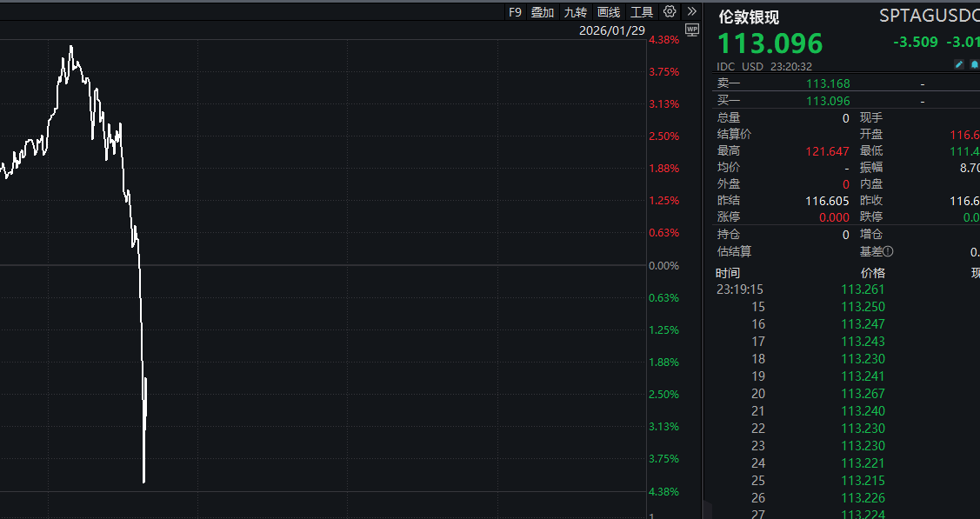Click the pencil edit icon beside the quote
Image resolution: width=980 pixels, height=519 pixels.
click(959, 65)
